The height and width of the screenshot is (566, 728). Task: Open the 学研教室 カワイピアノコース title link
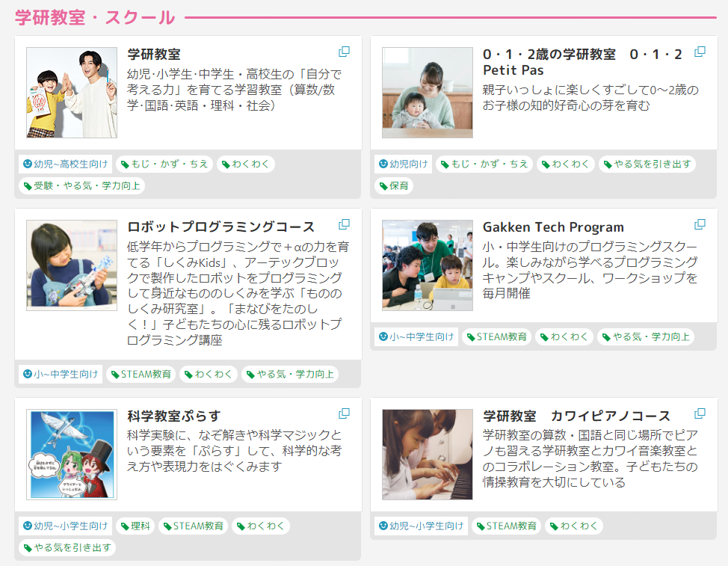[x=576, y=416]
